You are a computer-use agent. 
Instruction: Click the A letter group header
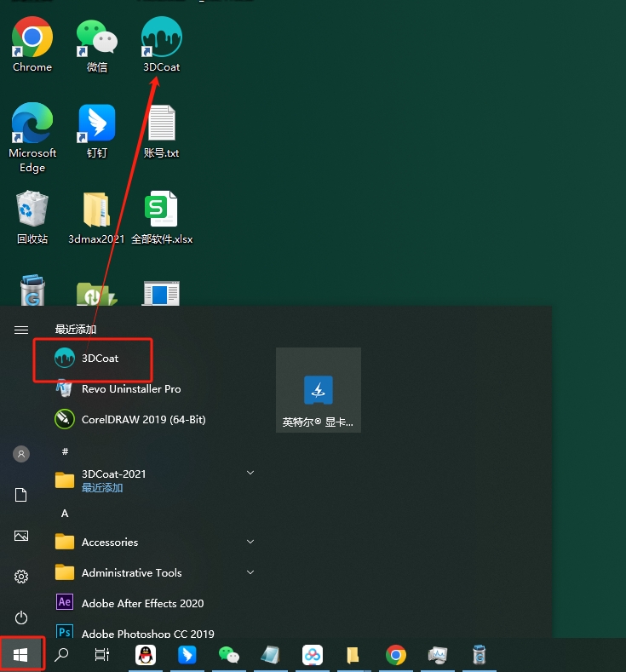pyautogui.click(x=65, y=514)
